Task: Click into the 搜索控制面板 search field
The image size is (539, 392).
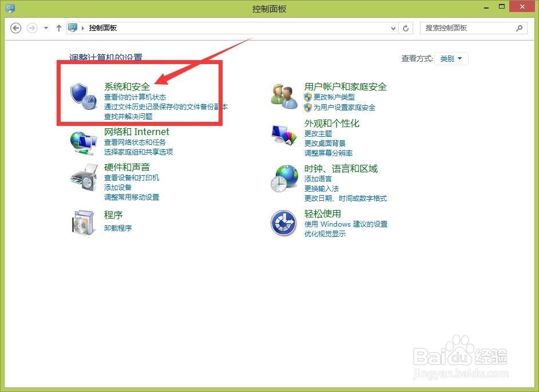Action: tap(469, 27)
